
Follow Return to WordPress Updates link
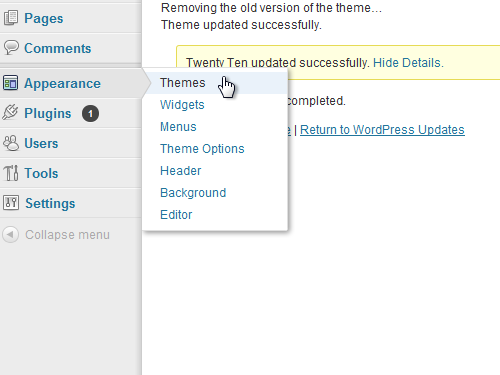[382, 129]
